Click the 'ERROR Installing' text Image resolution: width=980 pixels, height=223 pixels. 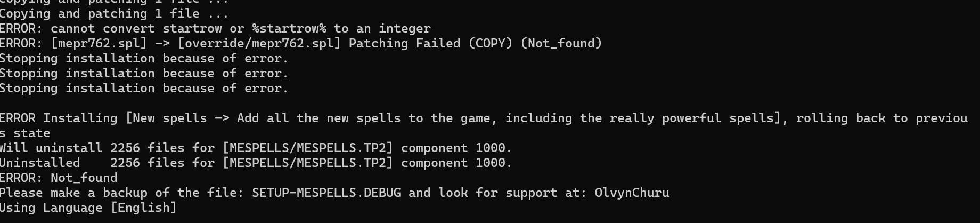click(59, 118)
